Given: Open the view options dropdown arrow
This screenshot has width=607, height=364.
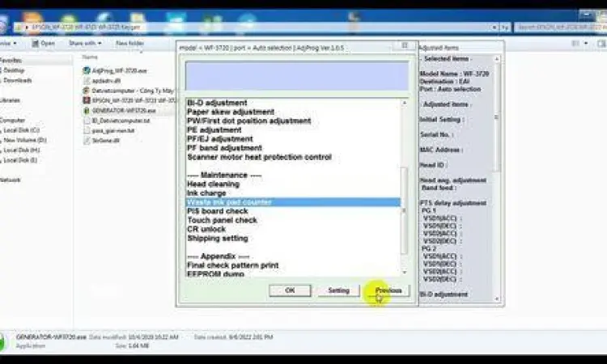Looking at the screenshot, I should 586,44.
